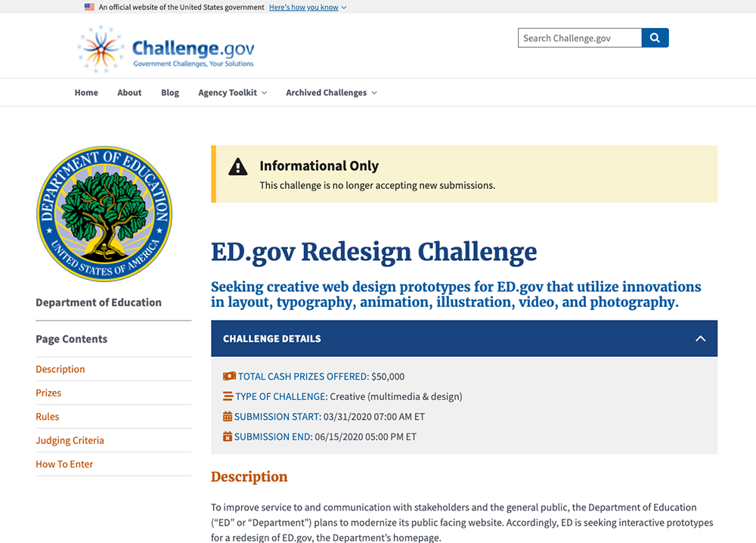Image resolution: width=756 pixels, height=543 pixels.
Task: Click the magnifying glass search button
Action: pos(655,38)
